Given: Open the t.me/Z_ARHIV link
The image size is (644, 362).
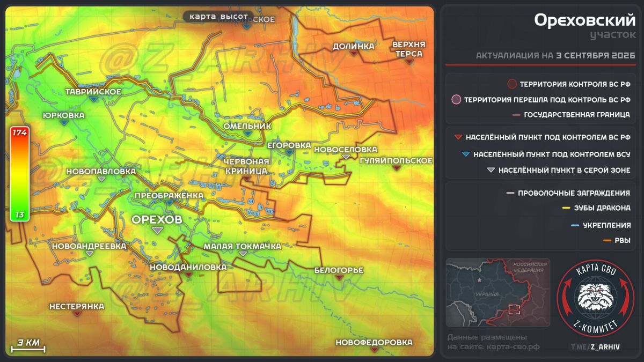Looking at the screenshot, I should [x=595, y=347].
